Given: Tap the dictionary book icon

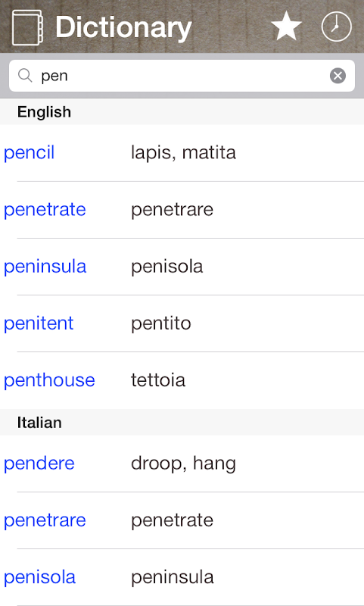Looking at the screenshot, I should click(x=27, y=27).
